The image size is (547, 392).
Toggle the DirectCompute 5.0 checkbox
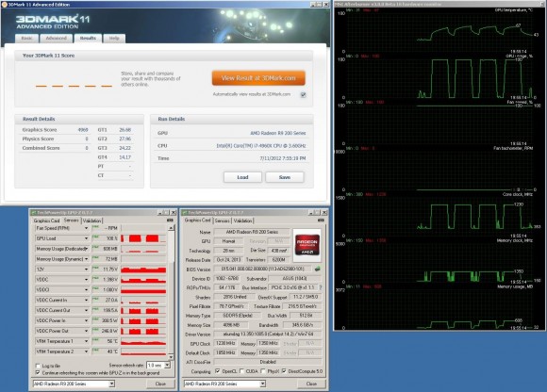284,371
